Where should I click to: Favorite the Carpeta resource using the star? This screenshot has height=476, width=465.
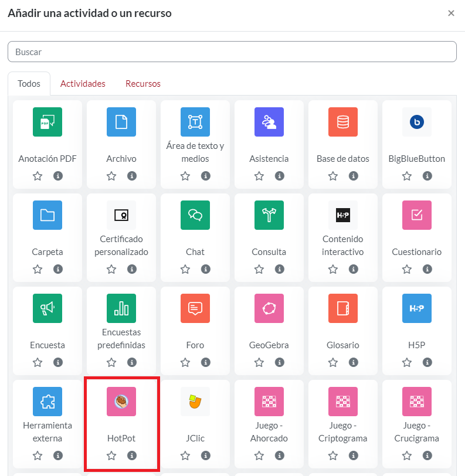(37, 269)
